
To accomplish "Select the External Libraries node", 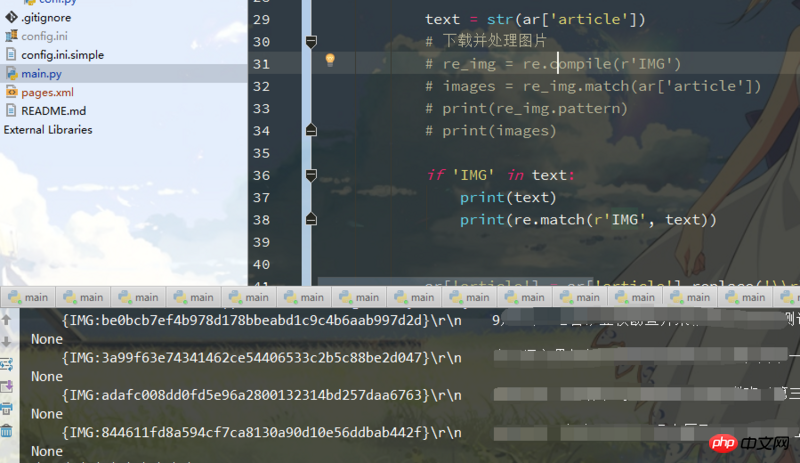I will (x=48, y=130).
